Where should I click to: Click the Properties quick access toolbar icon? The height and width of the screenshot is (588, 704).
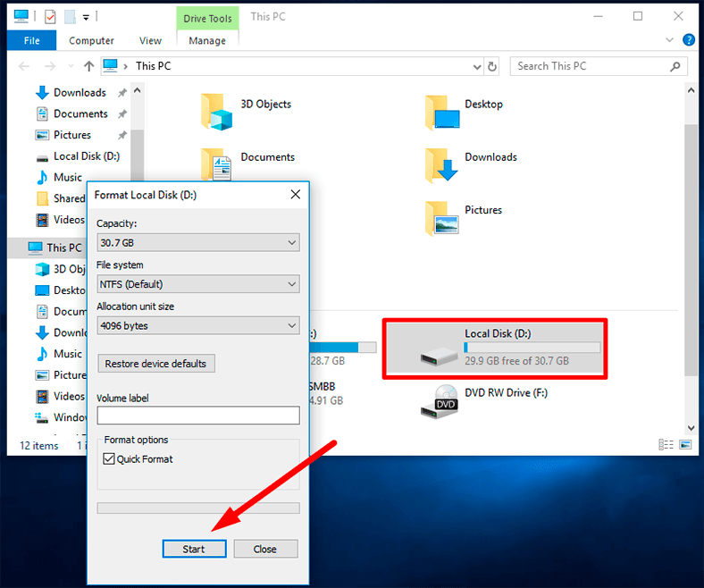point(50,17)
